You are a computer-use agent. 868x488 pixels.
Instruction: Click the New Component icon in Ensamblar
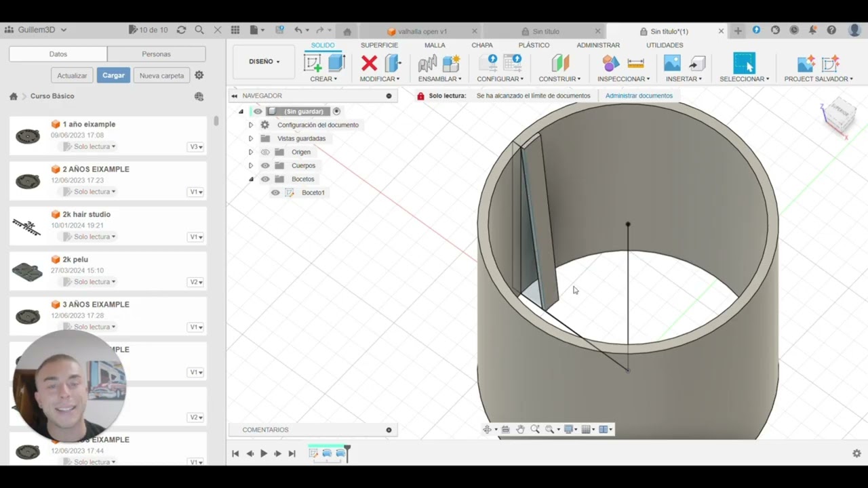(452, 63)
